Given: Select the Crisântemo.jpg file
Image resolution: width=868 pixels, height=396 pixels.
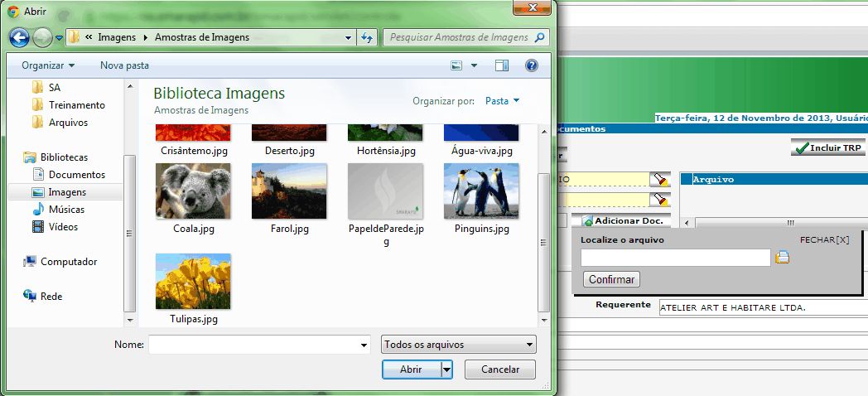Looking at the screenshot, I should pos(194,140).
